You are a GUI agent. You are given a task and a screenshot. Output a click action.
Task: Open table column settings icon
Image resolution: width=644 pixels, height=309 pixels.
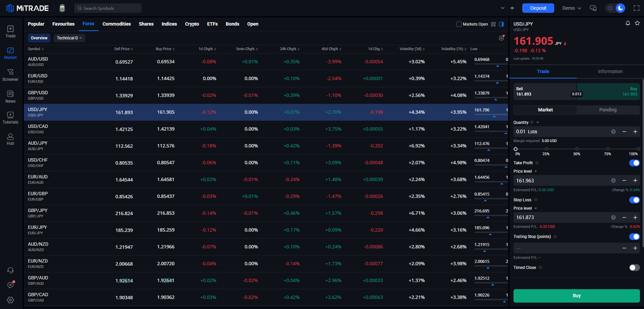coord(501,38)
